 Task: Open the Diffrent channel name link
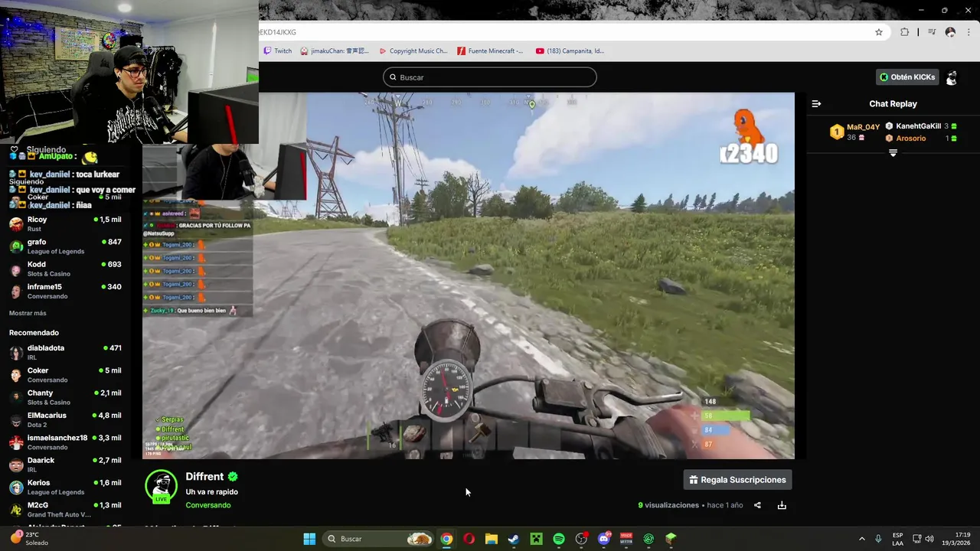pyautogui.click(x=204, y=476)
